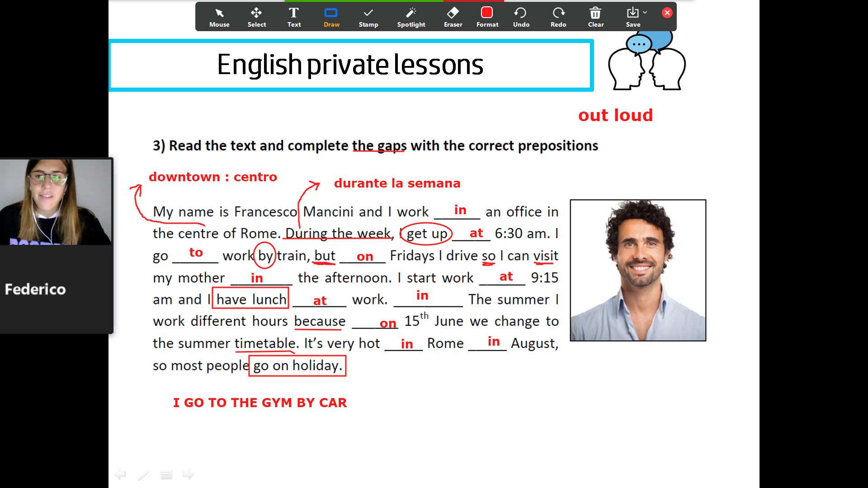Screen dimensions: 868x488
Task: Click the red 'to' answer after 'go'
Action: click(196, 252)
